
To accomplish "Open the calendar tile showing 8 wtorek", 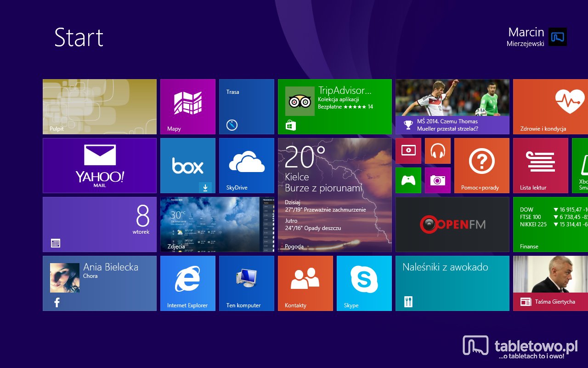I will click(100, 224).
